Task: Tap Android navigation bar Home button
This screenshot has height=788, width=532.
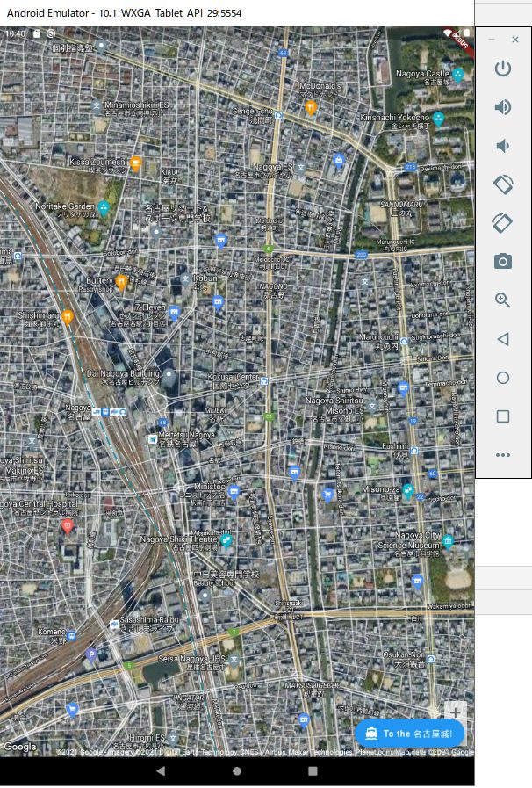Action: point(237,770)
